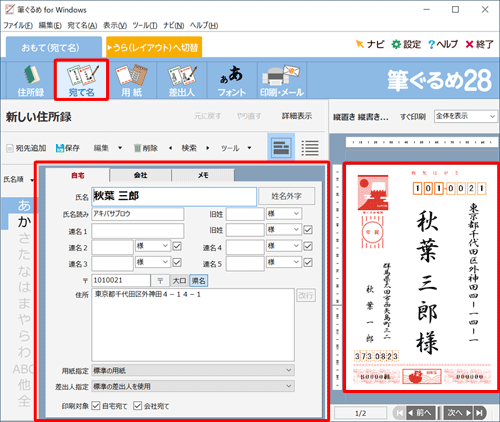Toggle the 県名 prefecture name button
Screen dimensions: 500x422
click(198, 281)
